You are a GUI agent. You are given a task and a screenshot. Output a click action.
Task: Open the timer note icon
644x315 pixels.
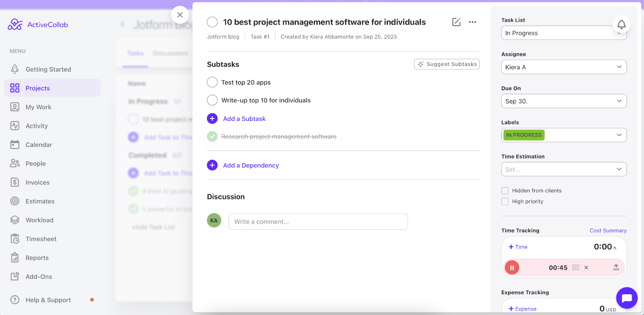(x=576, y=268)
